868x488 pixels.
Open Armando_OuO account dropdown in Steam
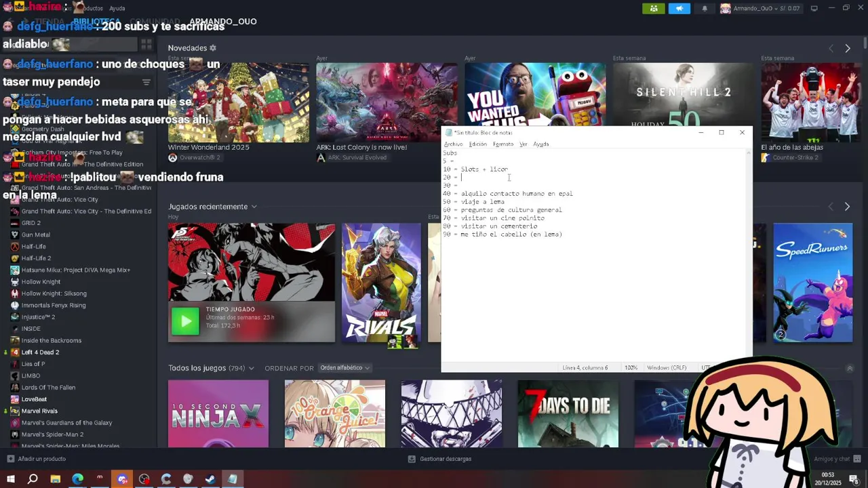point(760,8)
